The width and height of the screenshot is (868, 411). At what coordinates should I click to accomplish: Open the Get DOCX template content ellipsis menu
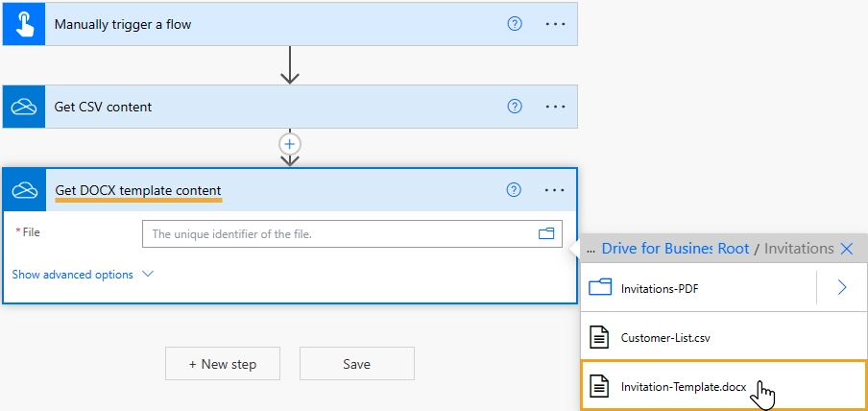point(554,190)
